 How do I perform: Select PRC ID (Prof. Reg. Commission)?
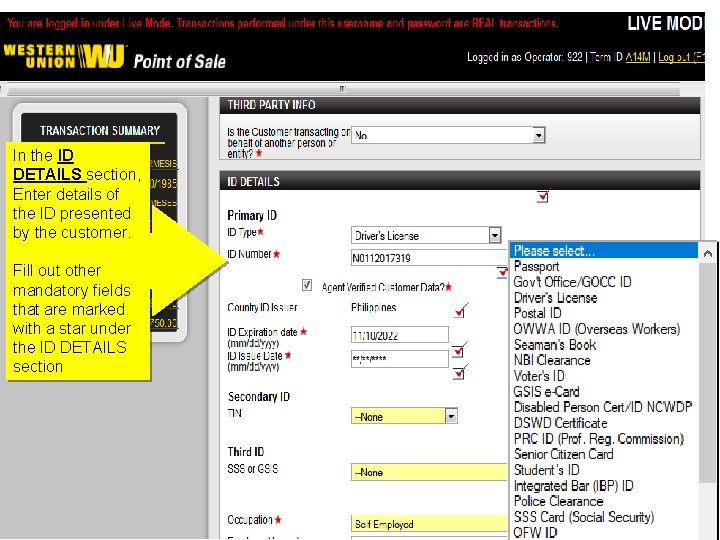click(x=599, y=439)
